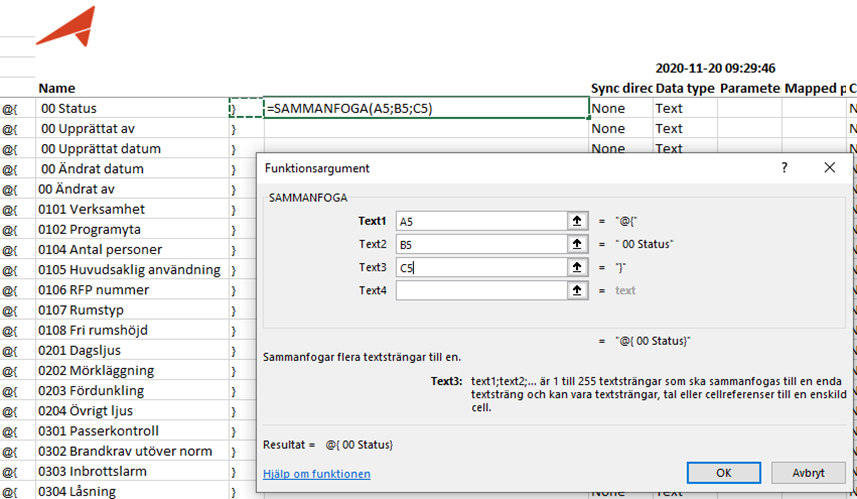The height and width of the screenshot is (499, 857).
Task: Select the '00 Upprättat av' cell
Action: pos(132,128)
